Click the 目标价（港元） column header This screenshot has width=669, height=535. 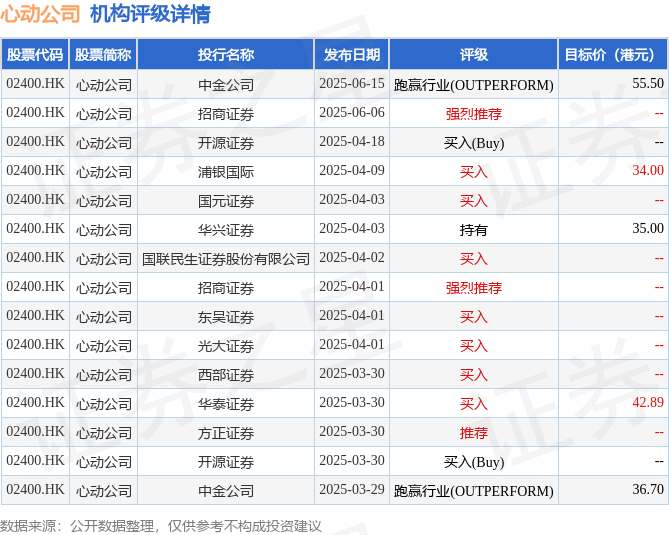coord(613,55)
